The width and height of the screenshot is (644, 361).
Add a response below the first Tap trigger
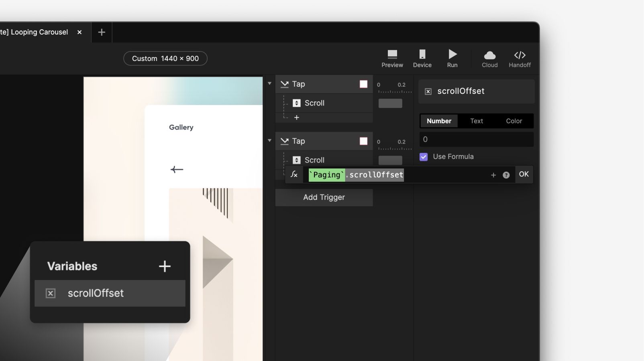pos(297,118)
